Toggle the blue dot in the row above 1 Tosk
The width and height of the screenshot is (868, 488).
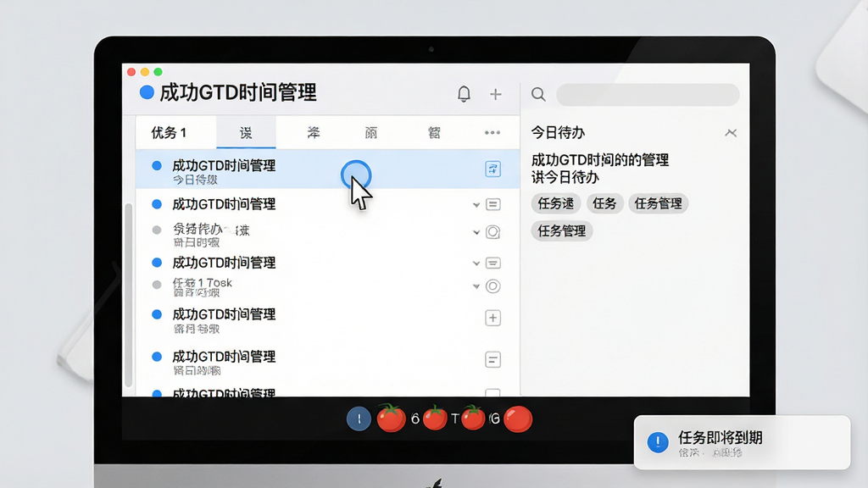[x=157, y=263]
